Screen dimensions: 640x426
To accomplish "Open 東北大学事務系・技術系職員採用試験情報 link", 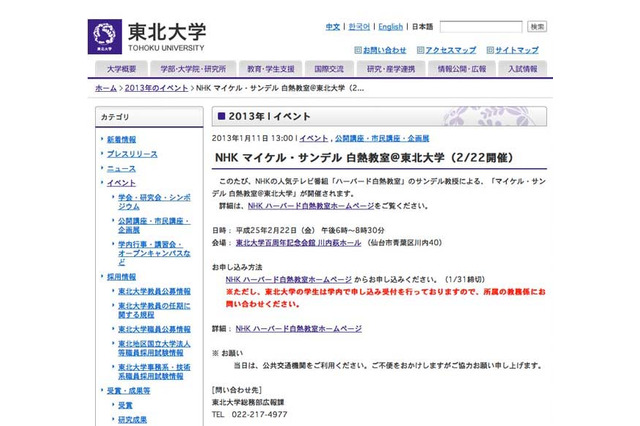I will coord(154,372).
